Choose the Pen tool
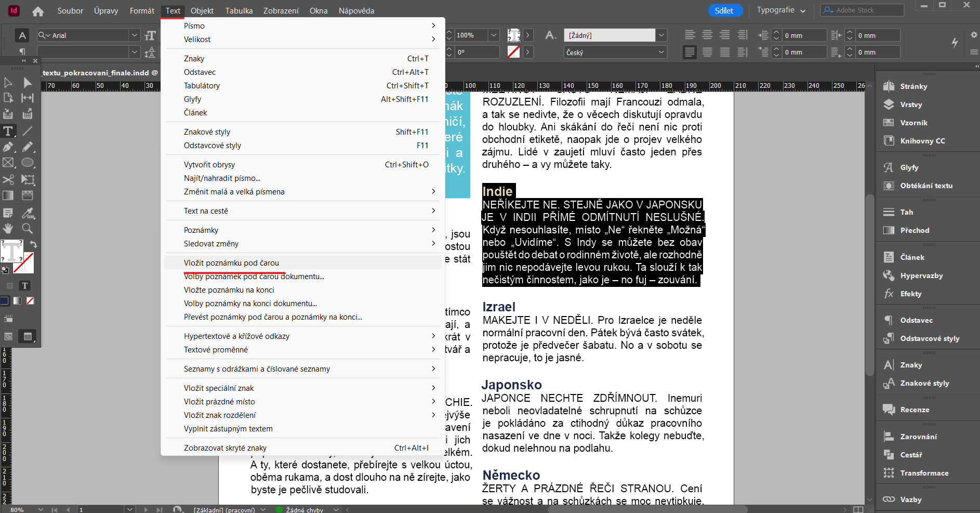980x513 pixels. pyautogui.click(x=8, y=147)
